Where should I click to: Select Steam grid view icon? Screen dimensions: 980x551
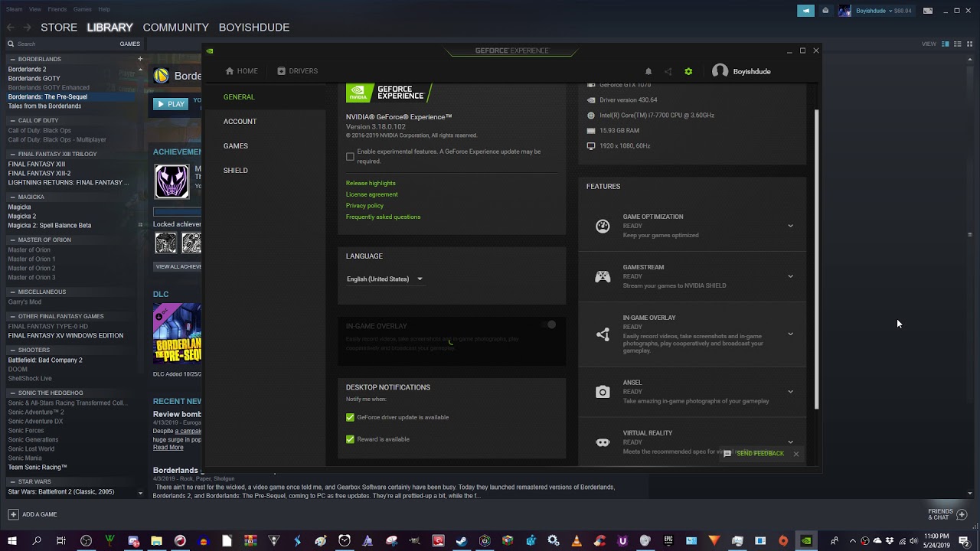969,44
